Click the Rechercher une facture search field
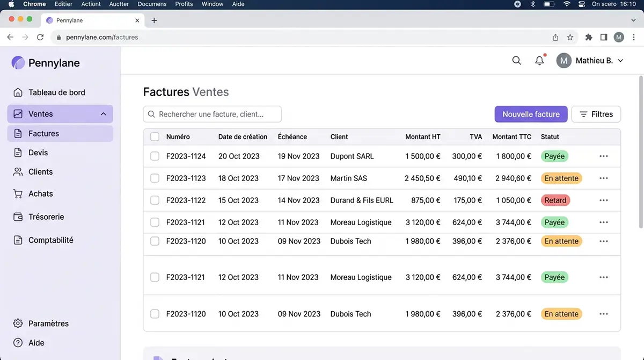The height and width of the screenshot is (360, 644). (213, 114)
